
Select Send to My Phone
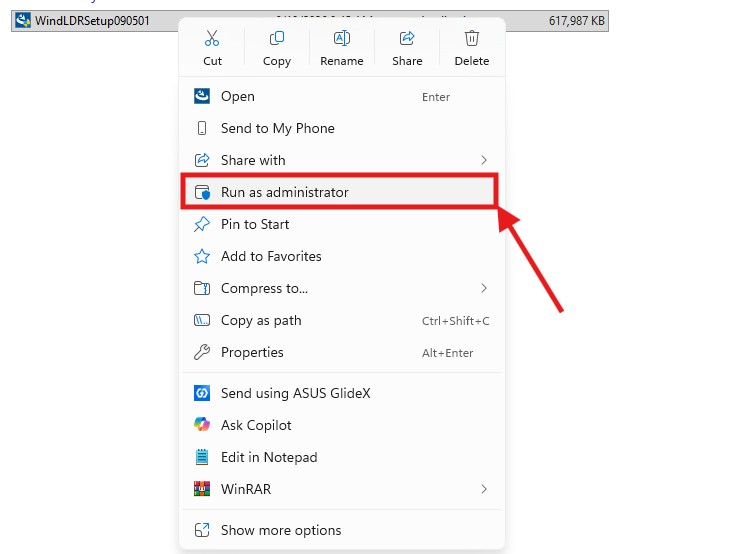click(x=342, y=128)
